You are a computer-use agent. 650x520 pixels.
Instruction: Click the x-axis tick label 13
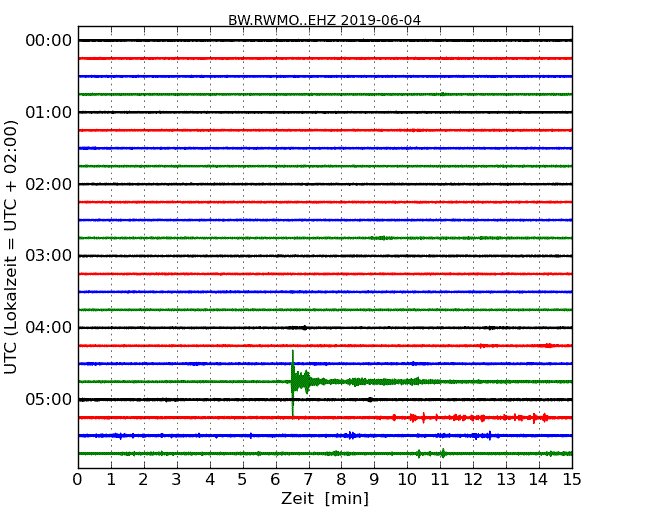506,480
